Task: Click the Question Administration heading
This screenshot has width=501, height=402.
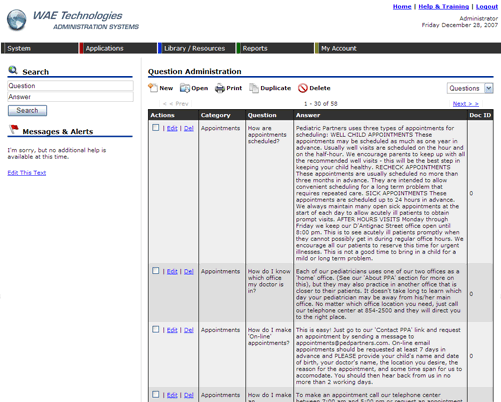Action: click(x=195, y=71)
